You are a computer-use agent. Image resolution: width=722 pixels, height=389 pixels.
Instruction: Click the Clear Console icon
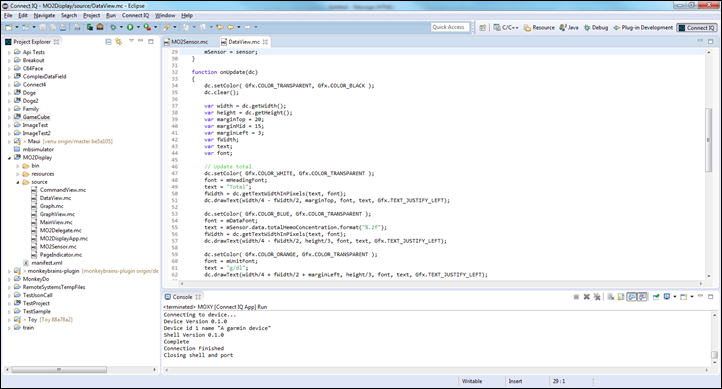point(611,297)
